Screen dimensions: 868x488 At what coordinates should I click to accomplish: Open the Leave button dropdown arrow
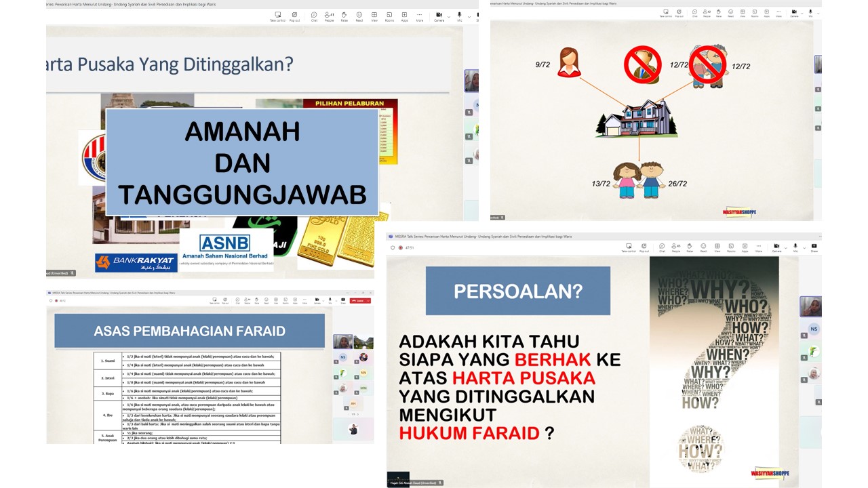368,301
